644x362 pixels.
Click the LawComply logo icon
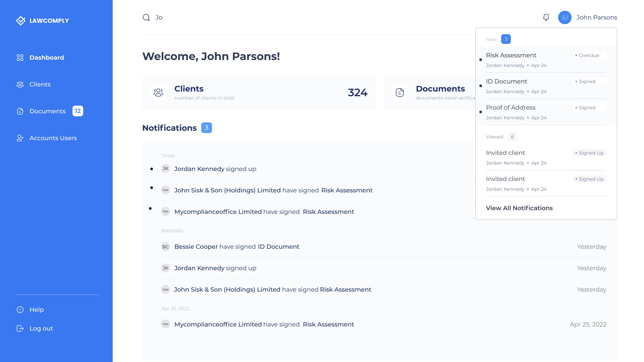pos(21,21)
